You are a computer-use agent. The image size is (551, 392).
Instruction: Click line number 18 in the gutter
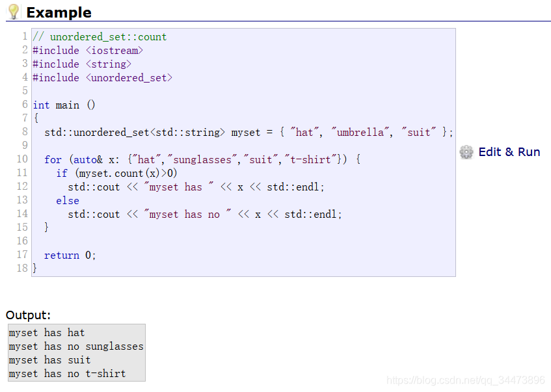22,268
